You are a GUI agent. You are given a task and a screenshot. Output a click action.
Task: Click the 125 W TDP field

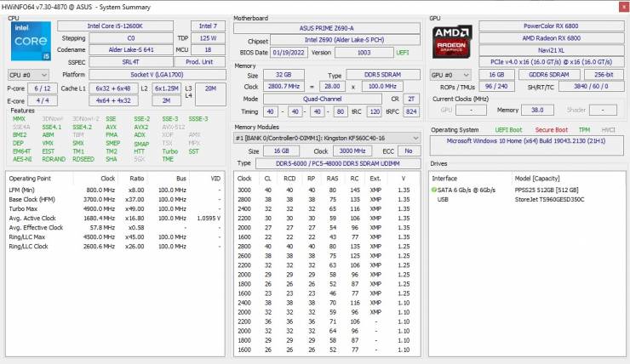[x=208, y=38]
